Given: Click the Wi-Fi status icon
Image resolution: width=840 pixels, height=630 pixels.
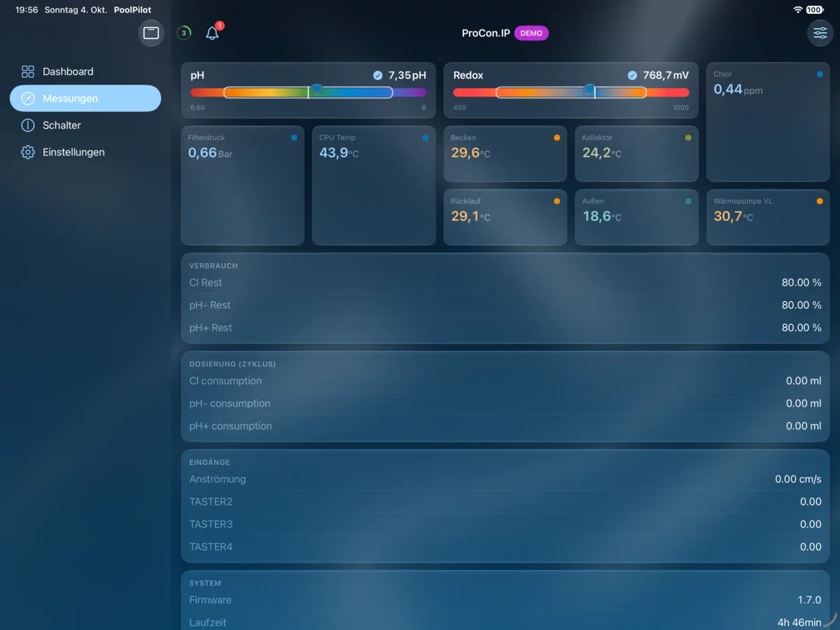Looking at the screenshot, I should tap(798, 10).
